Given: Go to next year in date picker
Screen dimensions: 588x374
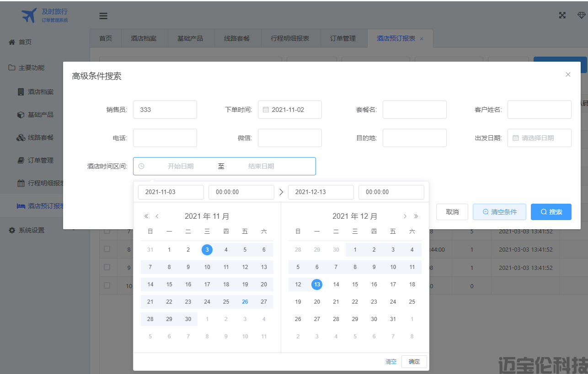Looking at the screenshot, I should (416, 216).
